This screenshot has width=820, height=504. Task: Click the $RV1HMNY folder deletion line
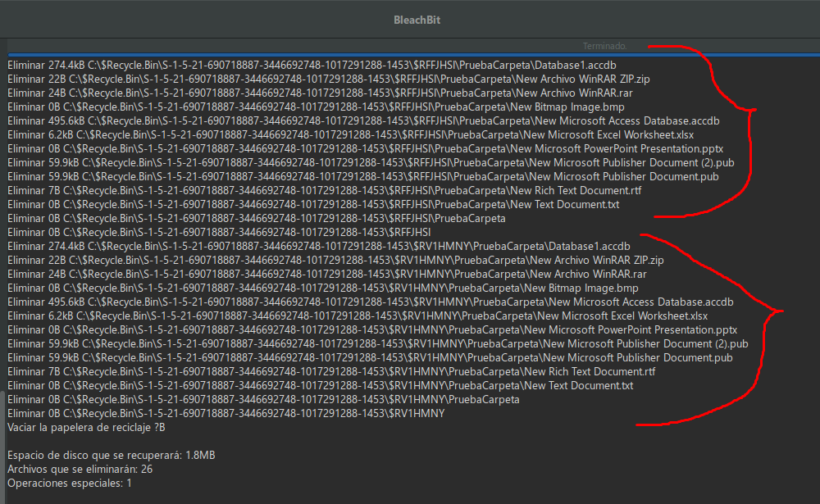[x=205, y=413]
